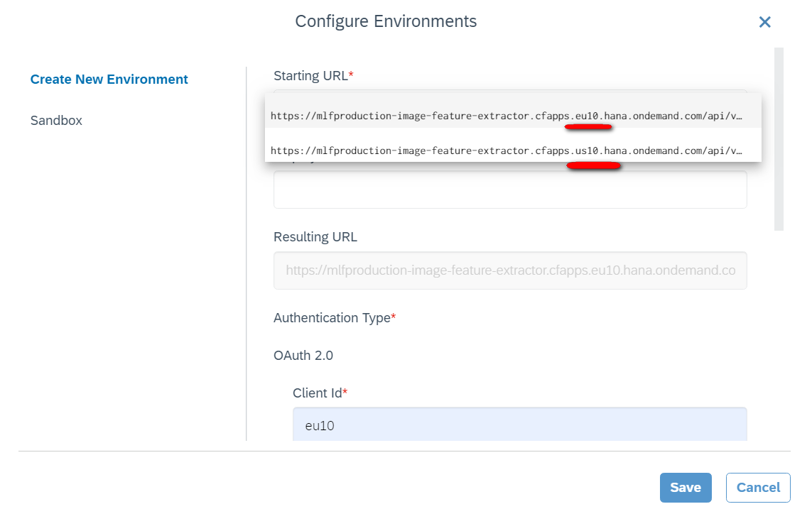This screenshot has height=531, width=812.
Task: Open the Sandbox environment entry
Action: coord(56,121)
